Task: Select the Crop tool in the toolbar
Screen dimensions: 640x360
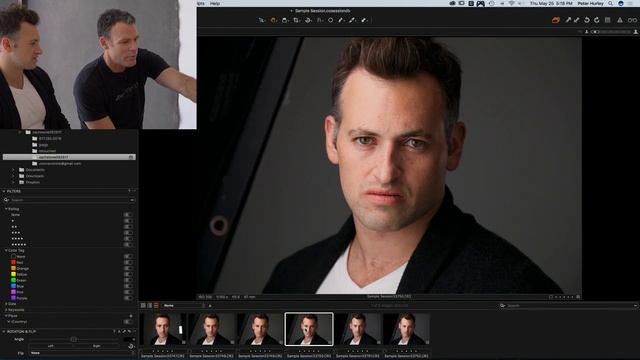Action: pos(296,20)
